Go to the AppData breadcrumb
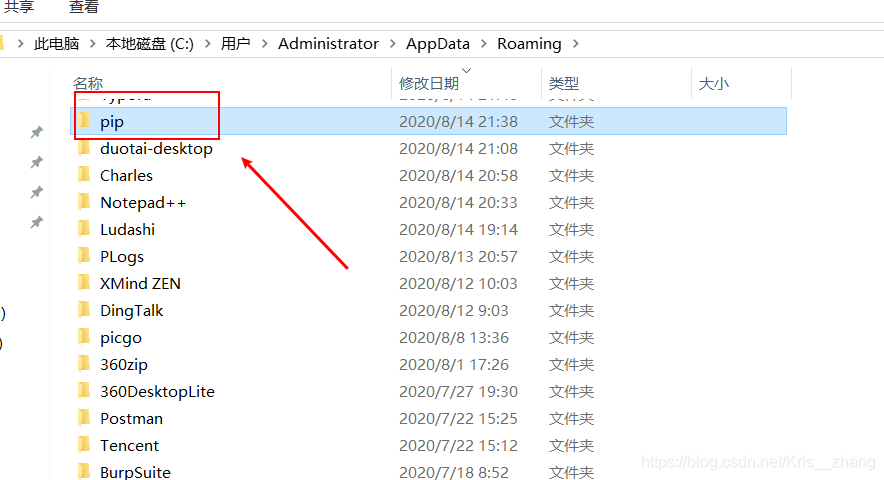884x480 pixels. (x=438, y=43)
